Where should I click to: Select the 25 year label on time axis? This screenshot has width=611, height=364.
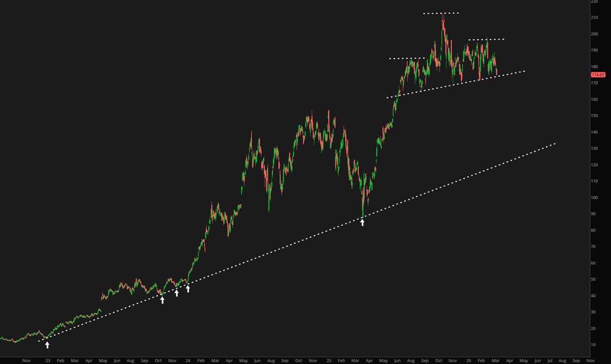point(329,360)
